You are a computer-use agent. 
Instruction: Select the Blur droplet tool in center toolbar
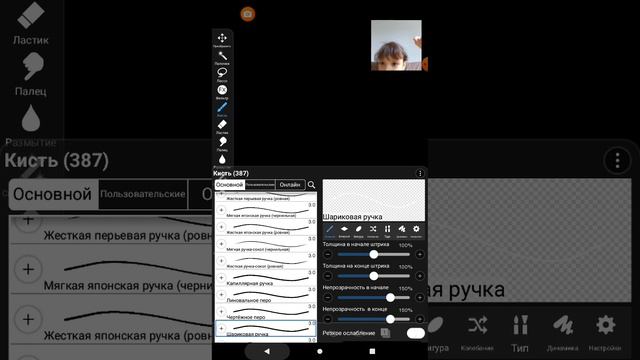click(222, 159)
